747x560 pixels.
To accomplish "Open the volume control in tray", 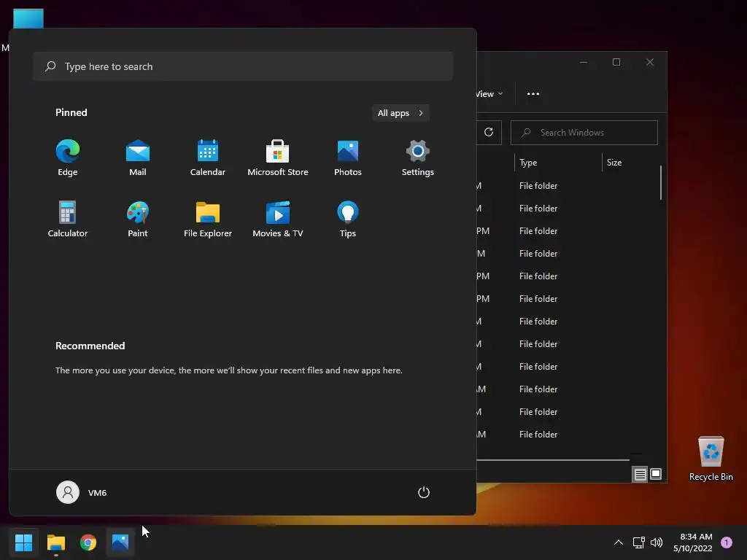I will coord(657,542).
